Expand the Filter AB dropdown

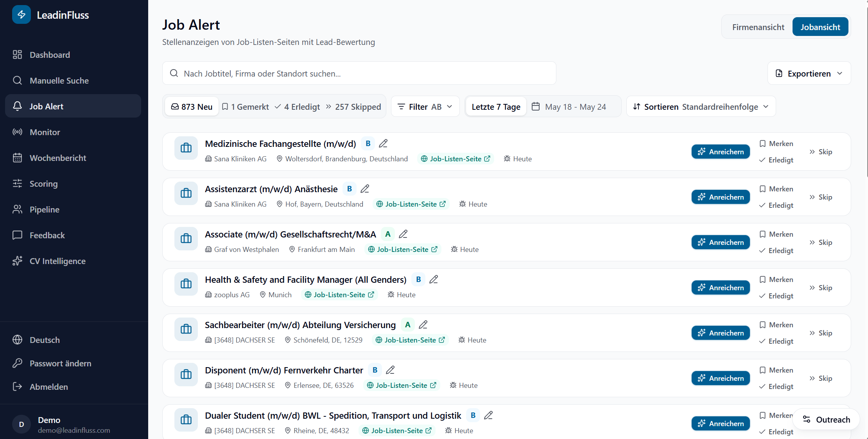pyautogui.click(x=425, y=107)
